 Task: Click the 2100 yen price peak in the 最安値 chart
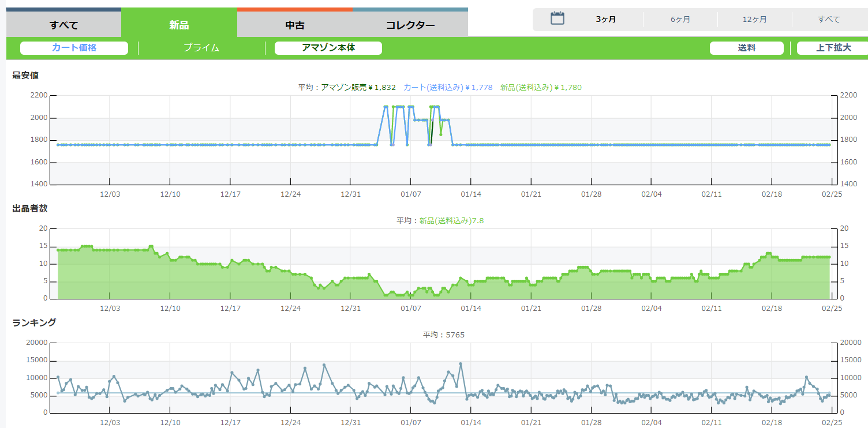tap(386, 107)
